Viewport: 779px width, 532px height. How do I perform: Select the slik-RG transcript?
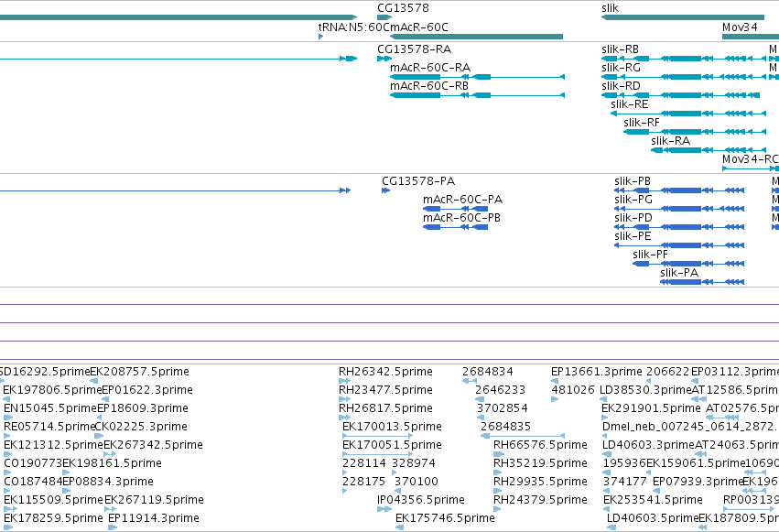pyautogui.click(x=684, y=77)
